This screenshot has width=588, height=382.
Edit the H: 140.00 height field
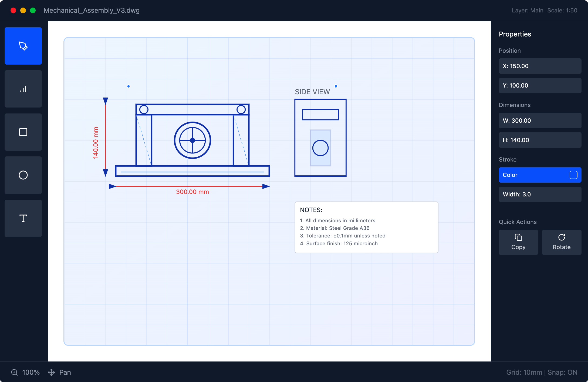540,140
